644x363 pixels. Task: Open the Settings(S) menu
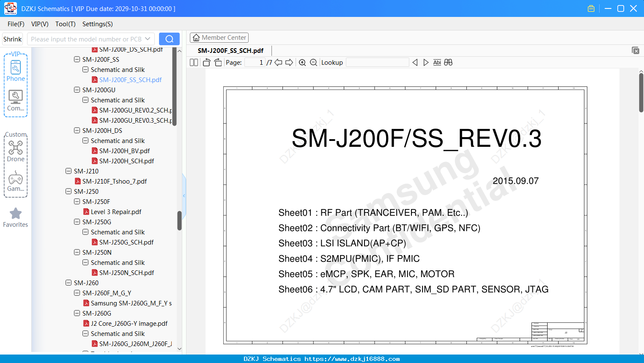point(98,24)
